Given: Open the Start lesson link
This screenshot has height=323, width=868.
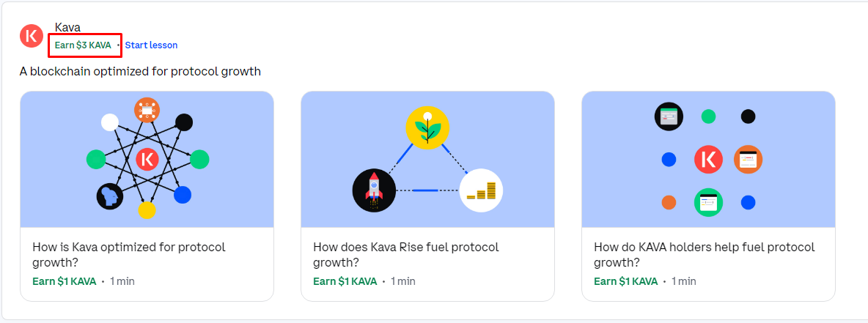Looking at the screenshot, I should pyautogui.click(x=151, y=45).
